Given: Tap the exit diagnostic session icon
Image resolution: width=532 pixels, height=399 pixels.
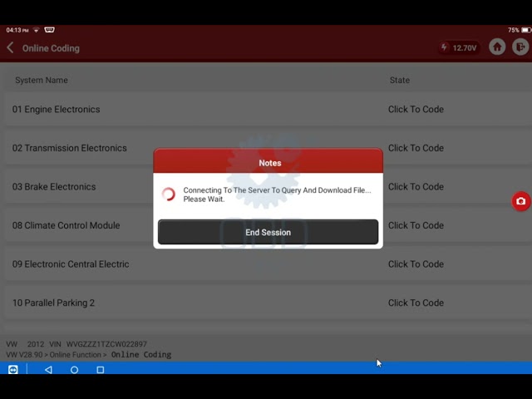Looking at the screenshot, I should (x=520, y=47).
